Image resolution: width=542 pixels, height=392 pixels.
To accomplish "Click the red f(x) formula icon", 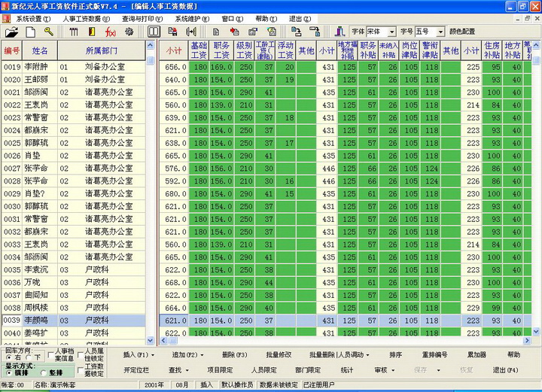I will (x=110, y=32).
